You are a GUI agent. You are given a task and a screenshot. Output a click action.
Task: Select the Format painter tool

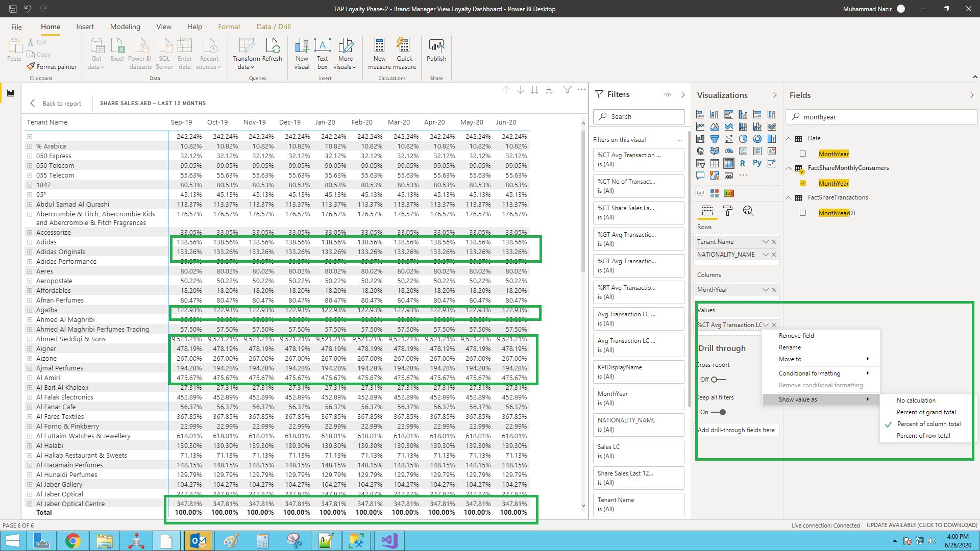52,67
